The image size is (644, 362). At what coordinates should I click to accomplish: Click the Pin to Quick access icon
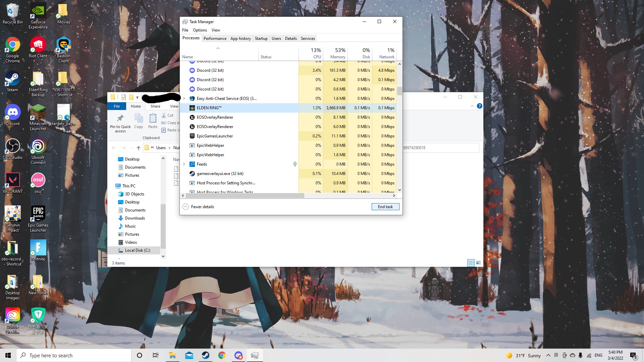[120, 119]
